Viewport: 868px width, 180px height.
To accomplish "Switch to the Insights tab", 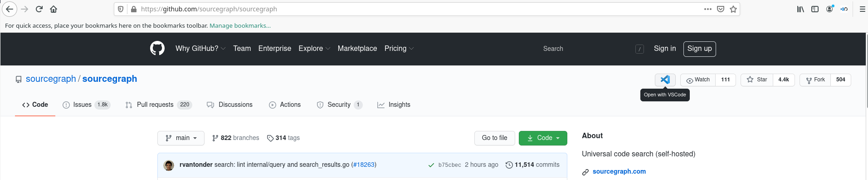I will coord(394,105).
